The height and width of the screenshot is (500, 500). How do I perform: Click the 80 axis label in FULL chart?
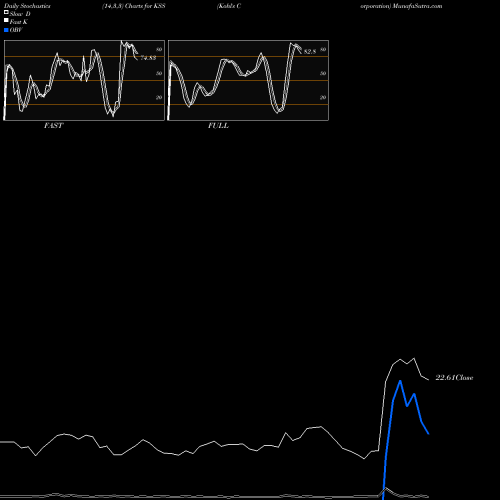323,49
